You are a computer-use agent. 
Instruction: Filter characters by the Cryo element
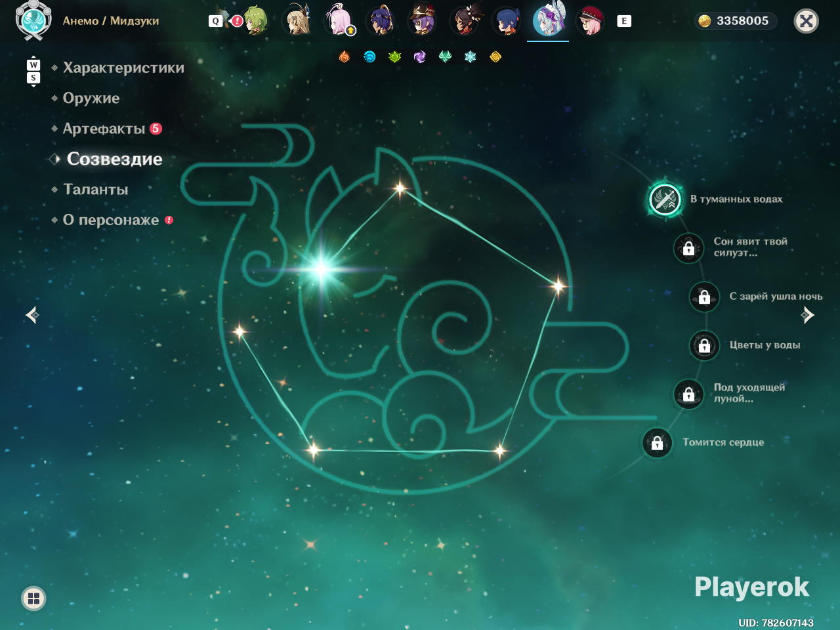coord(471,57)
